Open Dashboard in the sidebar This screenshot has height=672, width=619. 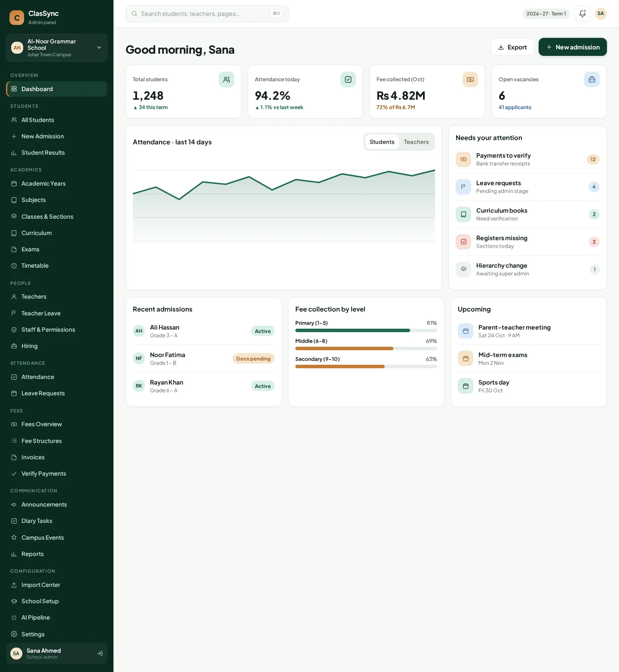coord(57,89)
